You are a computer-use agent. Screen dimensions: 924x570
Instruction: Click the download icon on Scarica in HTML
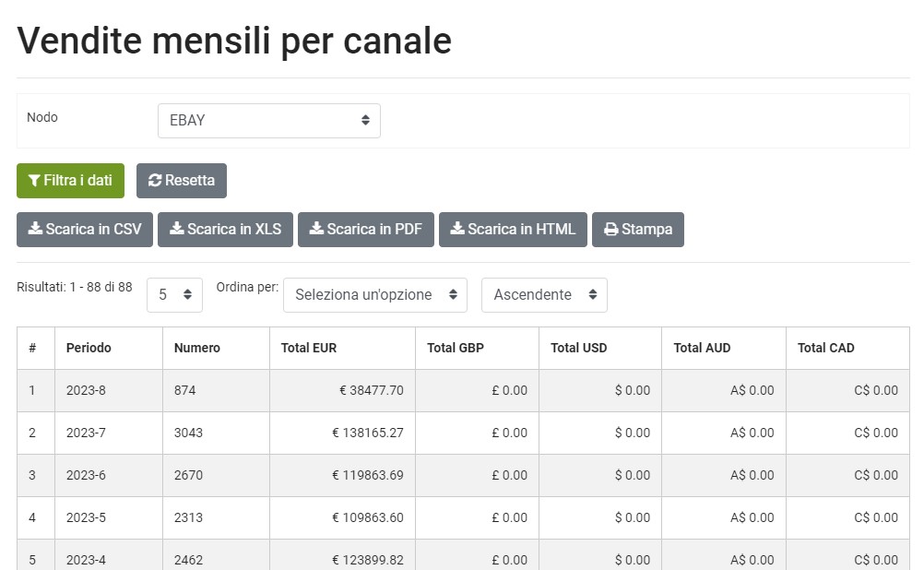457,229
